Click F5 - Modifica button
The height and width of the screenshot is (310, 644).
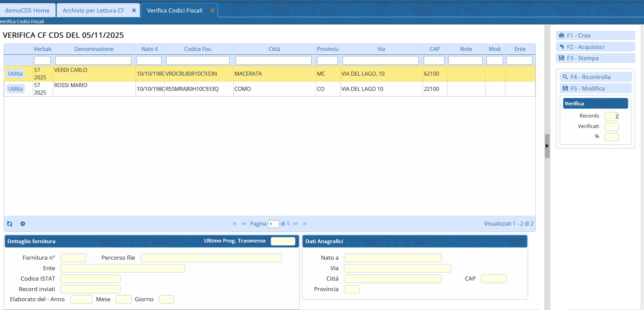[595, 88]
